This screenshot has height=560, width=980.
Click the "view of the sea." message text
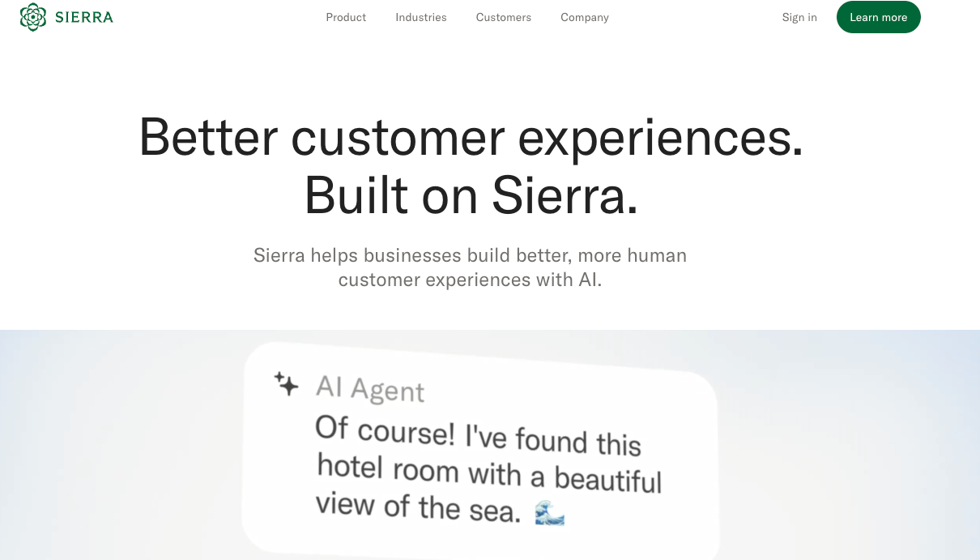coord(418,507)
